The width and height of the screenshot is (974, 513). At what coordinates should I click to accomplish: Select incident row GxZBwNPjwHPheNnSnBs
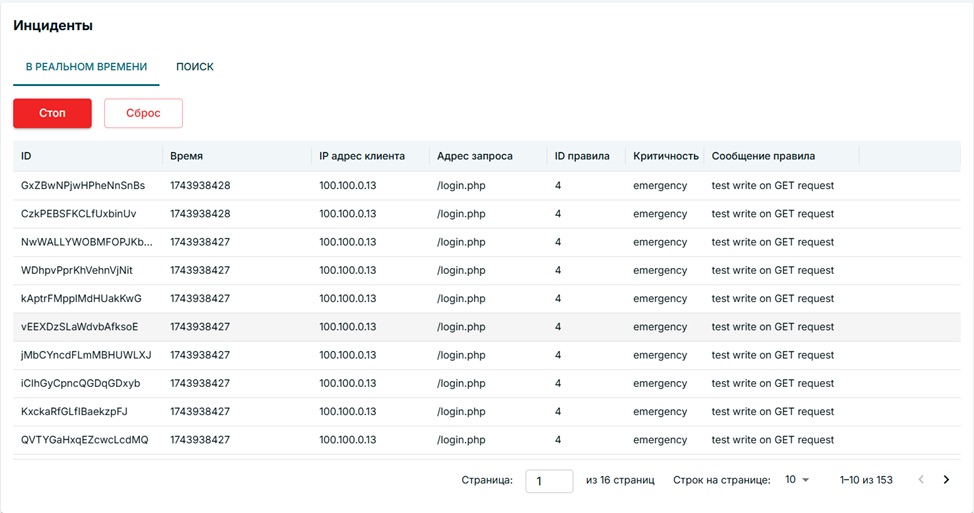[83, 185]
